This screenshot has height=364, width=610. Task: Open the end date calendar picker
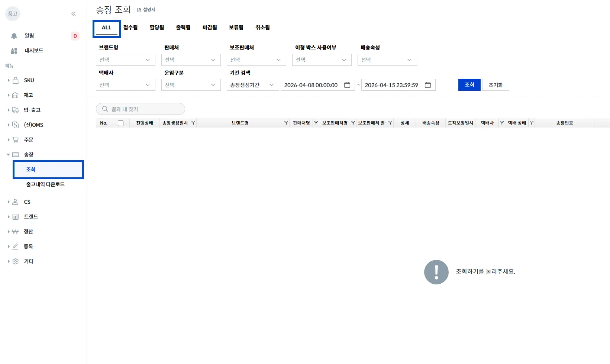pyautogui.click(x=428, y=85)
